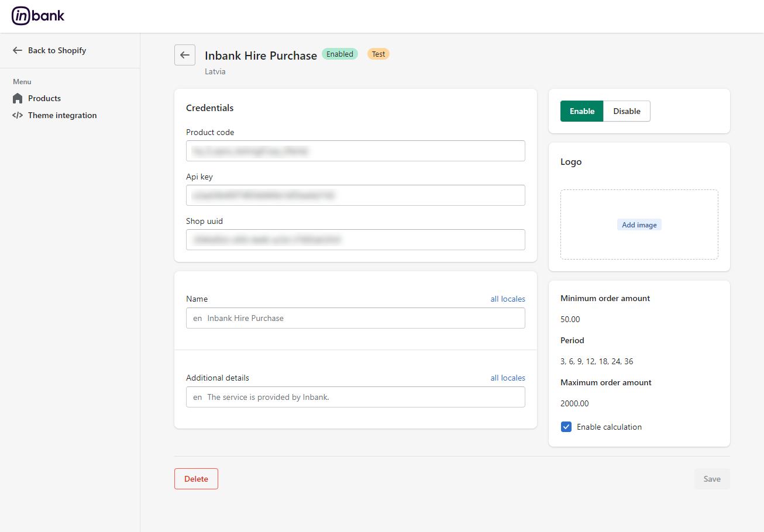Select the Shop uuid text field
The height and width of the screenshot is (532, 764).
click(355, 240)
